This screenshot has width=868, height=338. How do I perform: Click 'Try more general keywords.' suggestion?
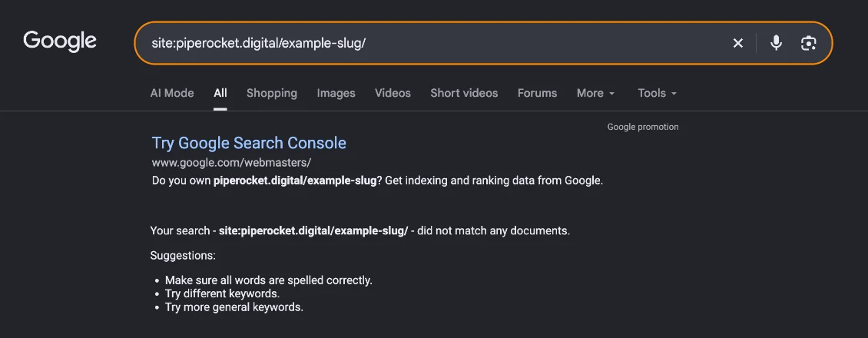(234, 307)
